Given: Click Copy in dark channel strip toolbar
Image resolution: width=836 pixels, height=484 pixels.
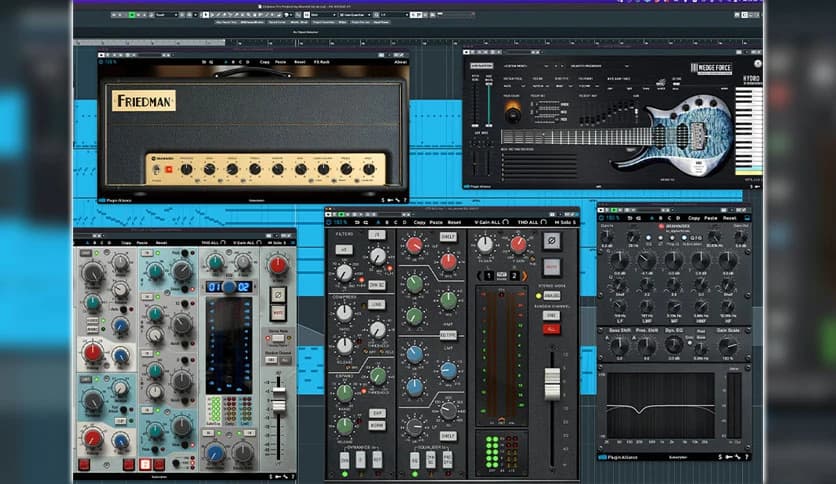Looking at the screenshot, I should 419,222.
